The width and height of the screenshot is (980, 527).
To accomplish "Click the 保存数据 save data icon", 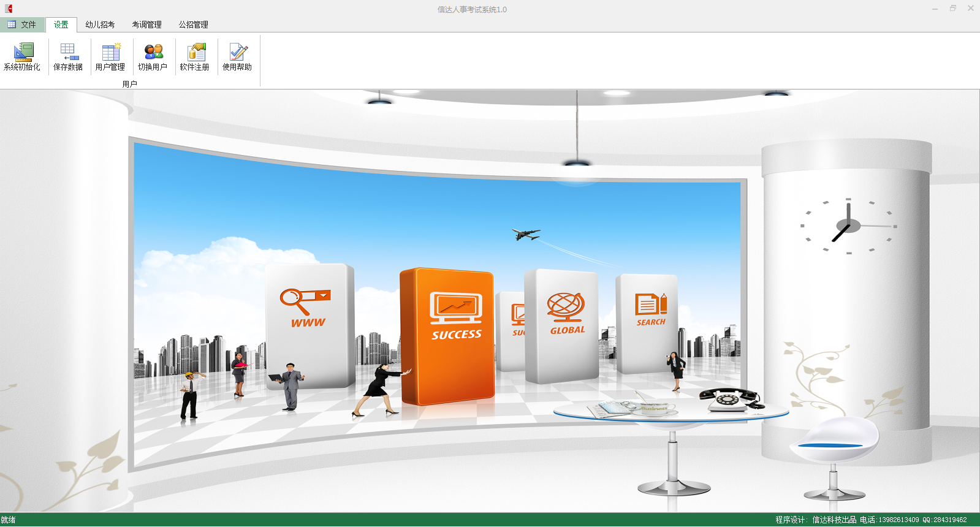I will click(67, 56).
